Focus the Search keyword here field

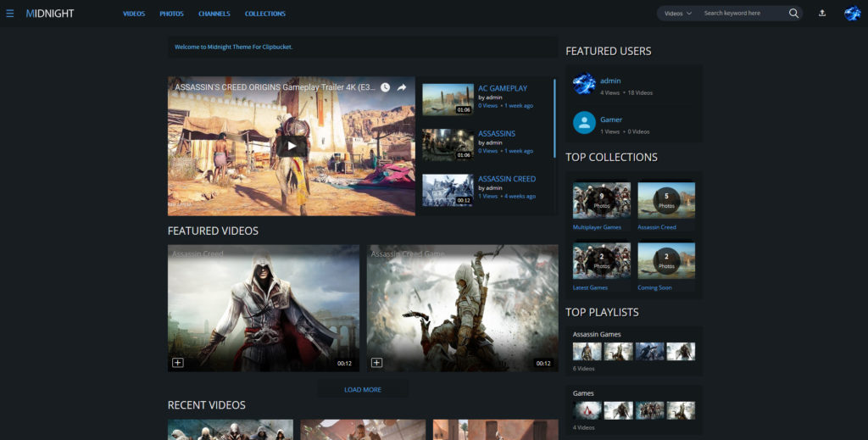pyautogui.click(x=742, y=14)
